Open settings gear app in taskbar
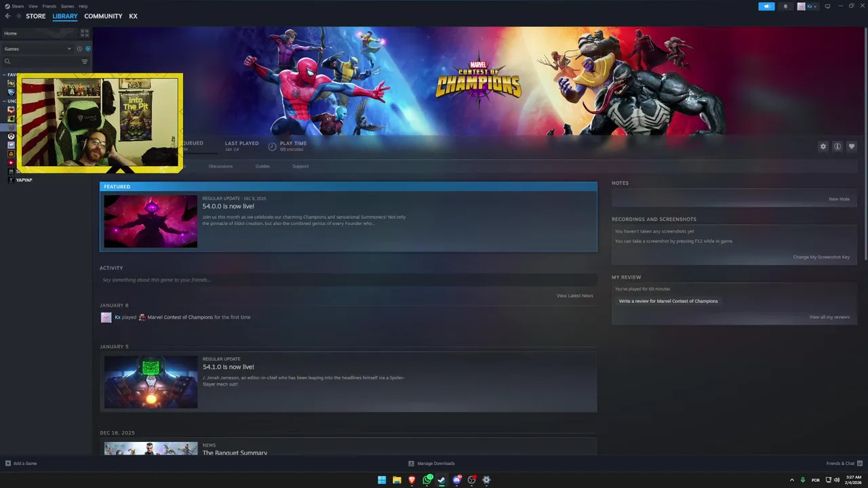868x488 pixels. [486, 480]
